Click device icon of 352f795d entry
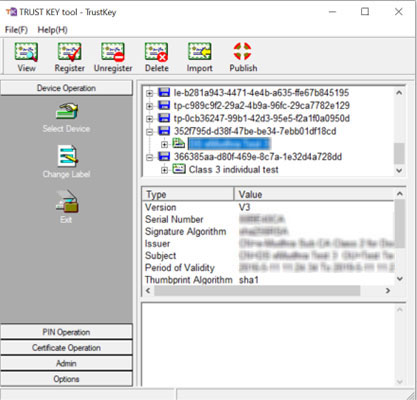417x400 pixels. click(164, 131)
